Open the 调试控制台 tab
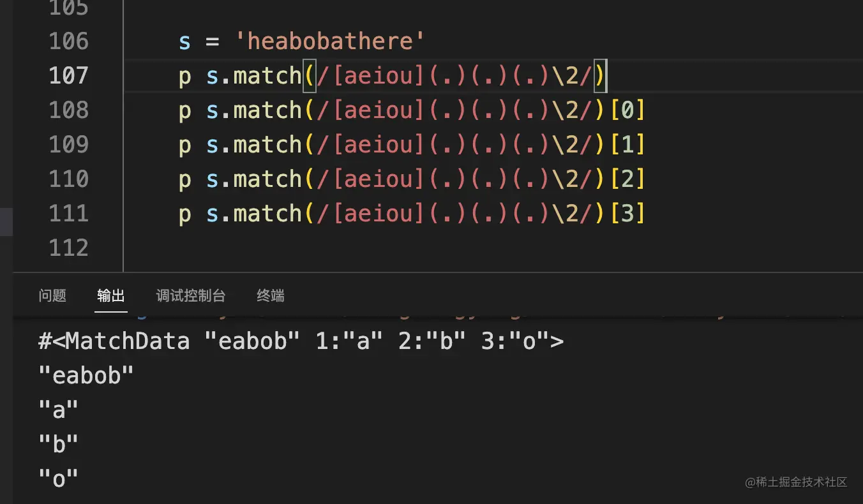The width and height of the screenshot is (863, 504). point(191,295)
